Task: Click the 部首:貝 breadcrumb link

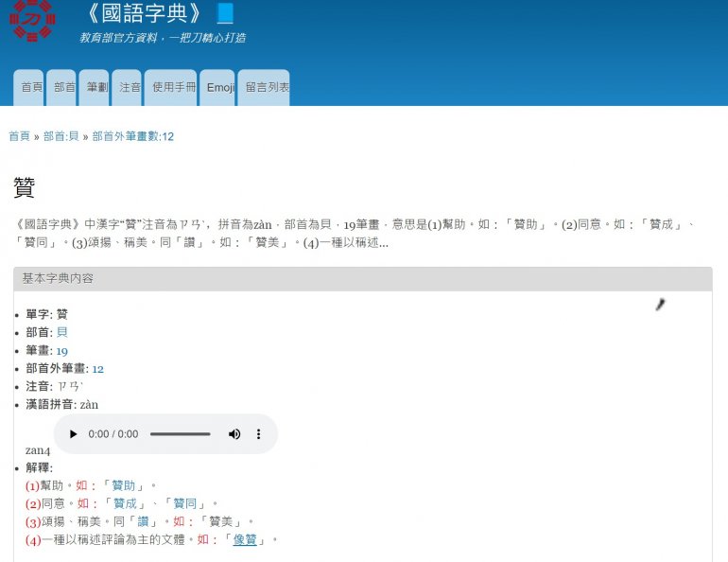Action: pyautogui.click(x=61, y=136)
